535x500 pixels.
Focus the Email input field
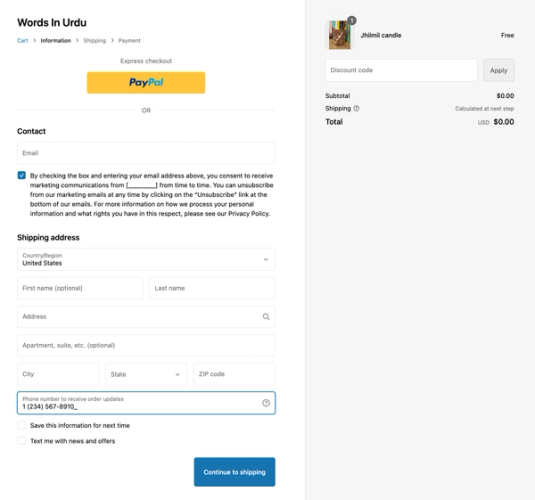tap(146, 153)
